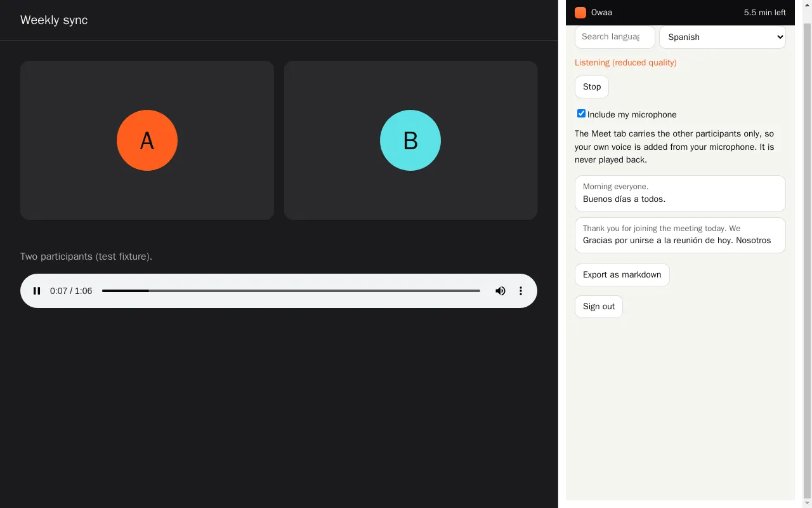Click the audio progress seek bar
The width and height of the screenshot is (812, 508).
[291, 291]
